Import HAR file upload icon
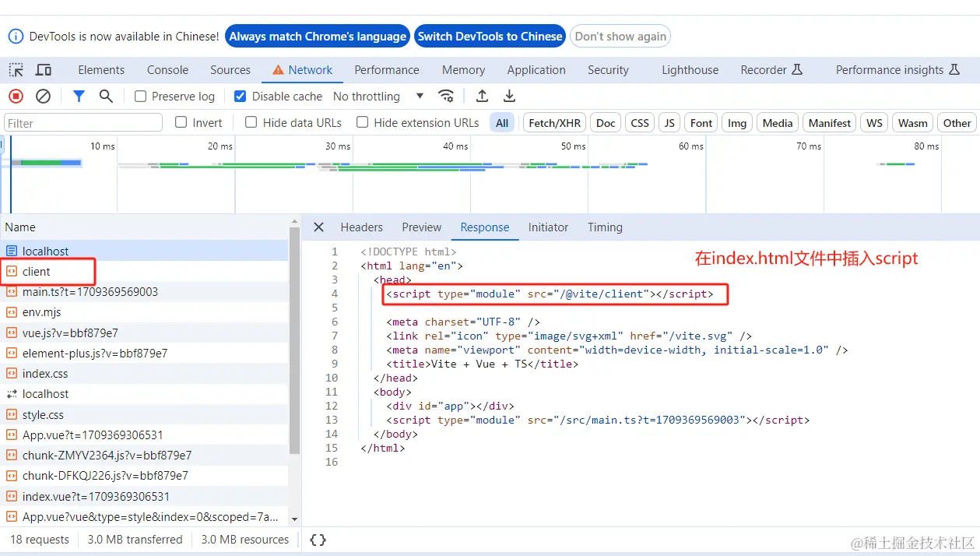This screenshot has height=556, width=980. pyautogui.click(x=482, y=97)
